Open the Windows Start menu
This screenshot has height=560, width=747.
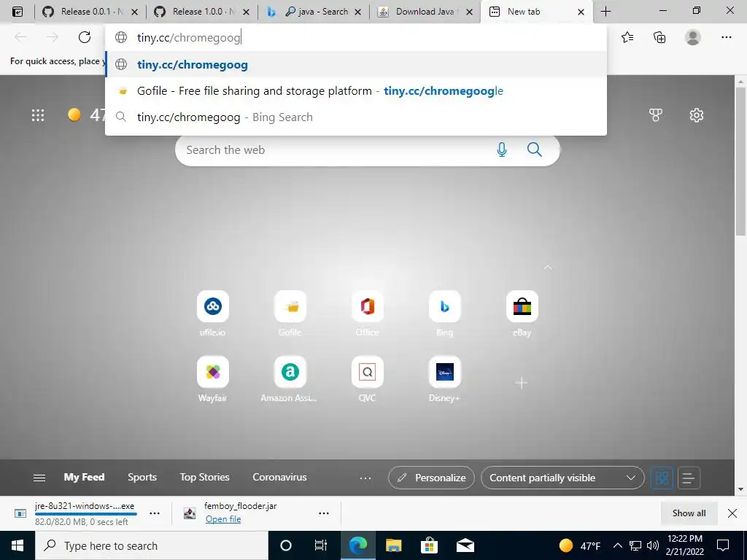pos(18,545)
